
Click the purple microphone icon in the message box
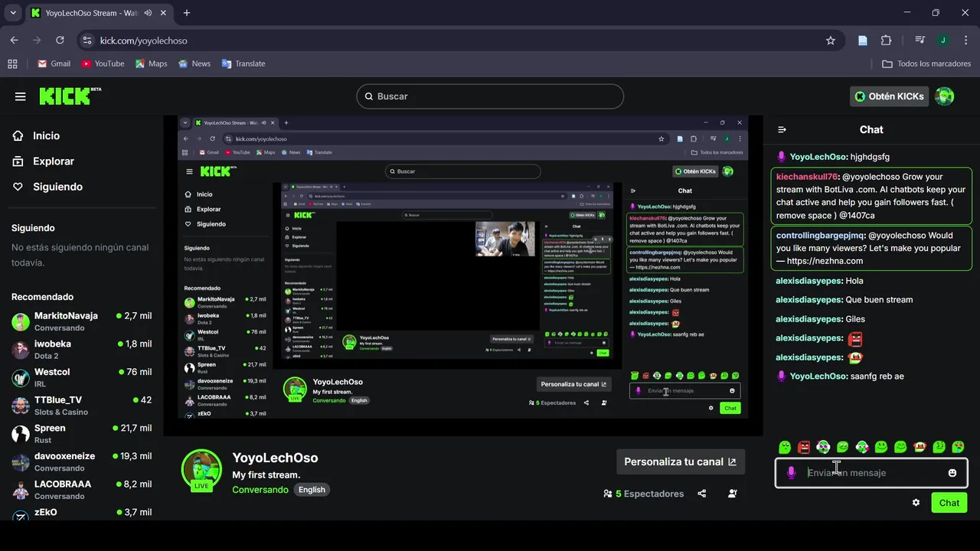(792, 473)
